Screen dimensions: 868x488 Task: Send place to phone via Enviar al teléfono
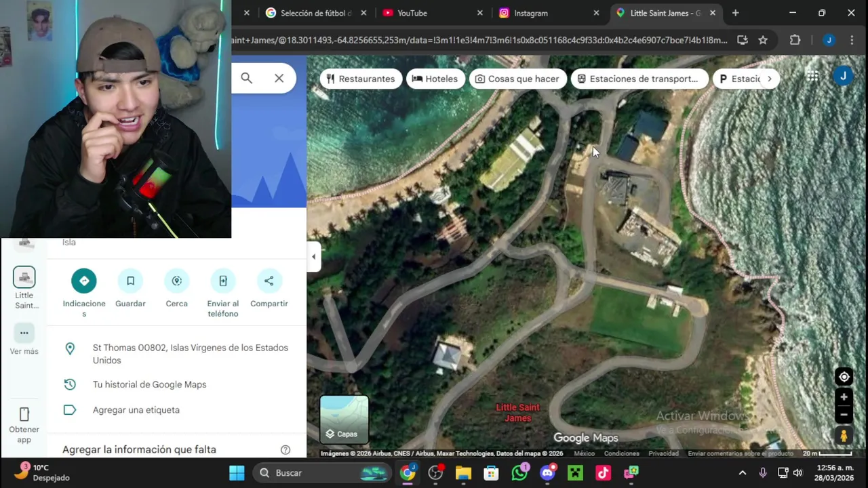[222, 281]
